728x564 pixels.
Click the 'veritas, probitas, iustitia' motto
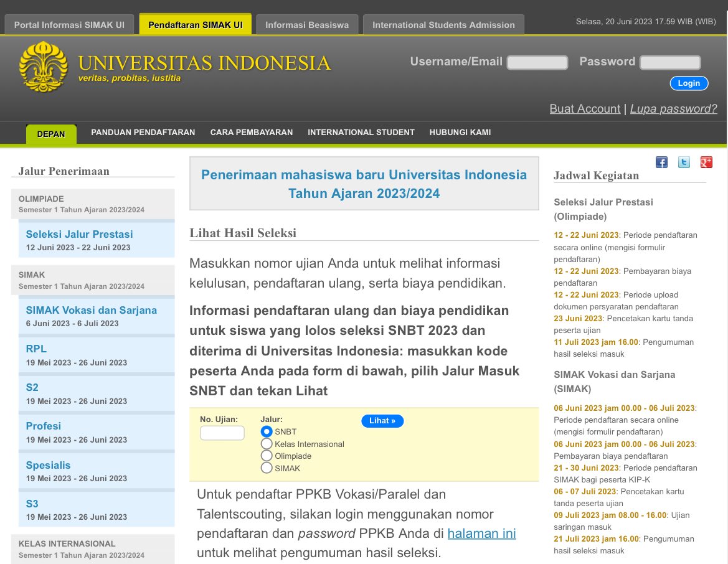[130, 78]
